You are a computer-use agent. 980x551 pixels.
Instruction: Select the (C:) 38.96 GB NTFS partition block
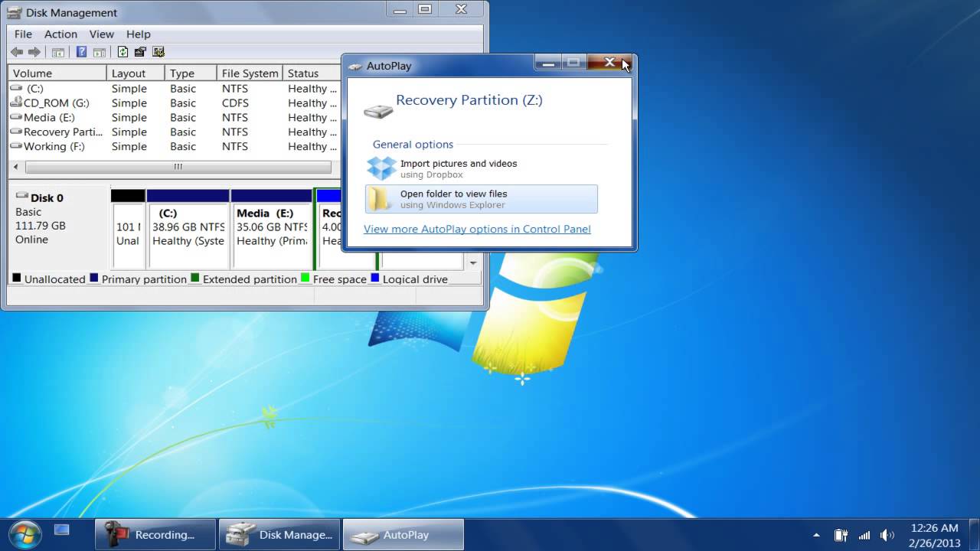(188, 228)
